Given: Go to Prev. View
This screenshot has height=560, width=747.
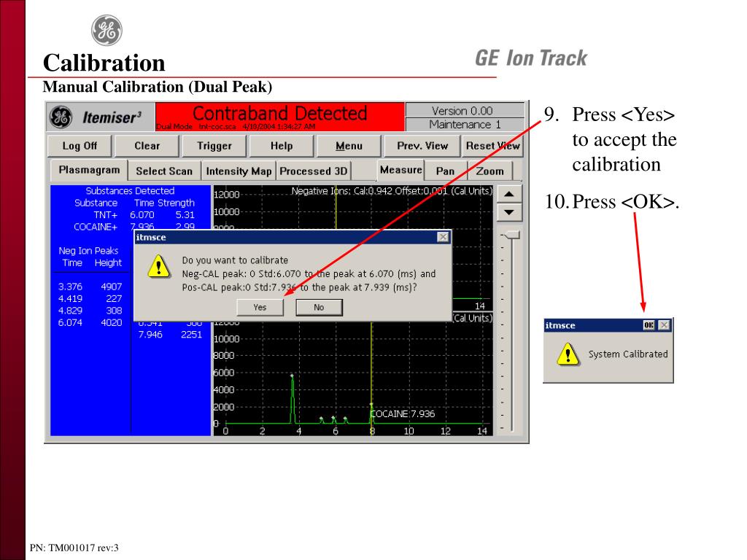Looking at the screenshot, I should coord(422,146).
